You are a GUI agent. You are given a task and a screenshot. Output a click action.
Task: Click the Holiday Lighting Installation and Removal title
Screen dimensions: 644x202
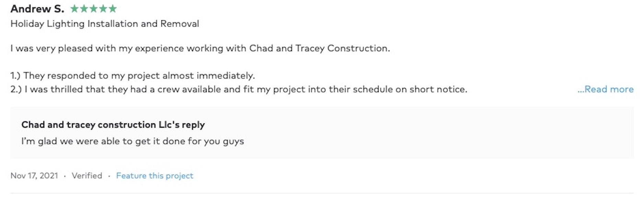pyautogui.click(x=105, y=24)
